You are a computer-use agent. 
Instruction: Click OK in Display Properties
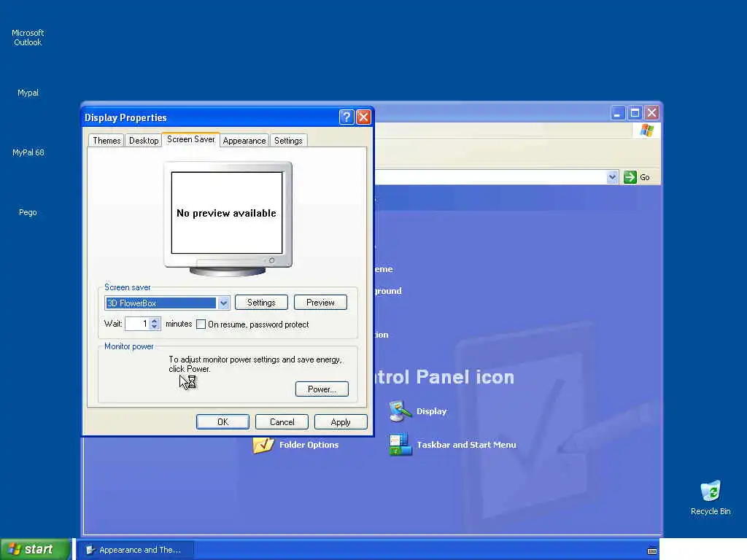223,422
